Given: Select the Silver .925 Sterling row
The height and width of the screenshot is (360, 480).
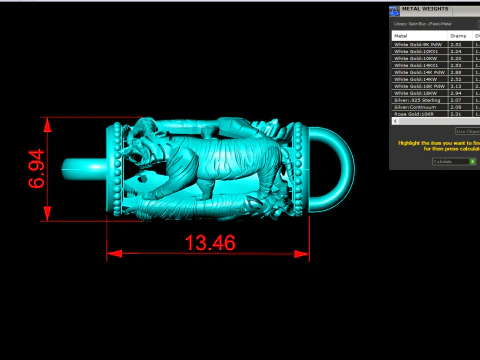Looking at the screenshot, I should tap(436, 100).
